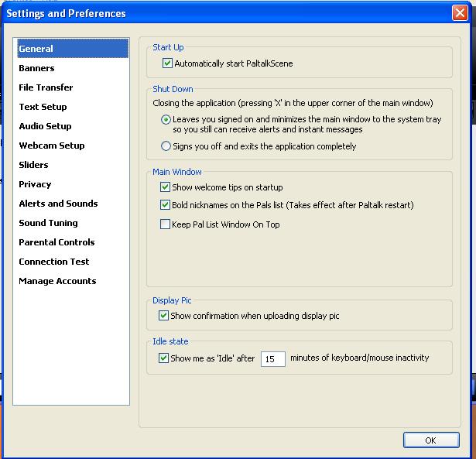Viewport: 476px width, 459px height.
Task: Click the 'Display Pic' group label
Action: [172, 300]
